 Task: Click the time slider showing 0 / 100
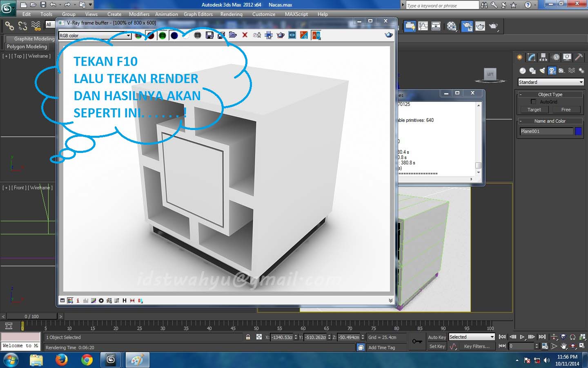coord(32,316)
